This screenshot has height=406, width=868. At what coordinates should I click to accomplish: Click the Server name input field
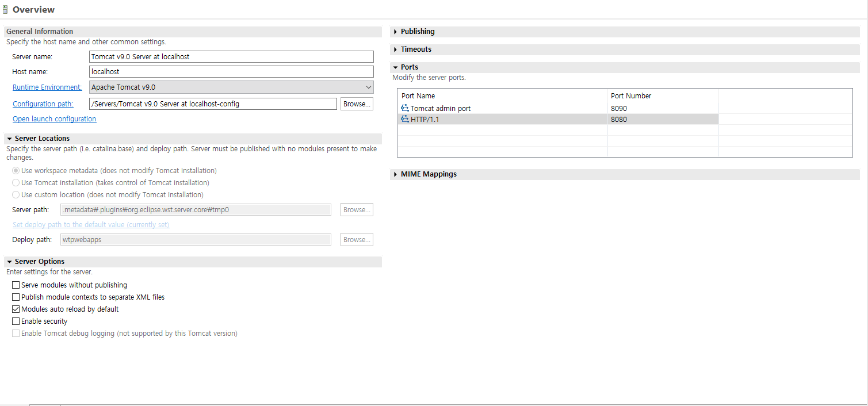(x=232, y=57)
